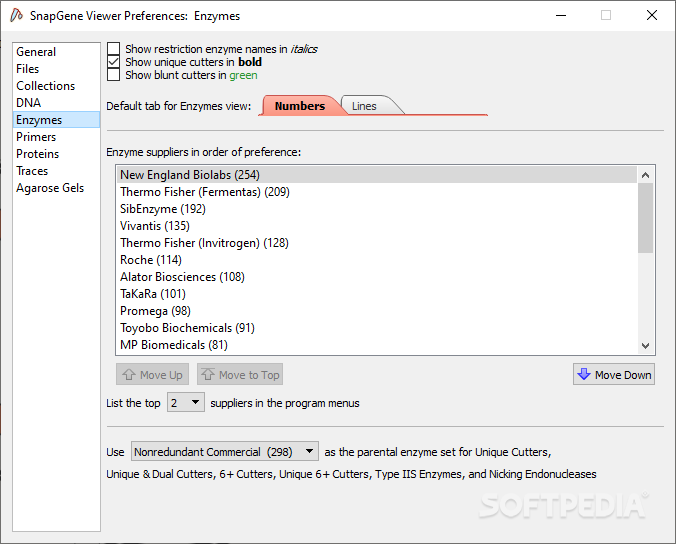Image resolution: width=676 pixels, height=544 pixels.
Task: Click the SnapGene logo icon in title bar
Action: [16, 16]
